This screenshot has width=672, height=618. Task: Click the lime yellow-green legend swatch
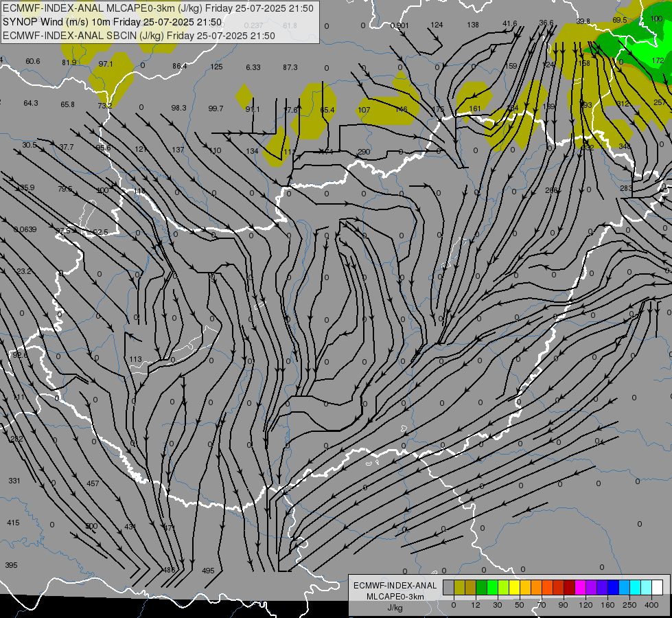tap(504, 587)
